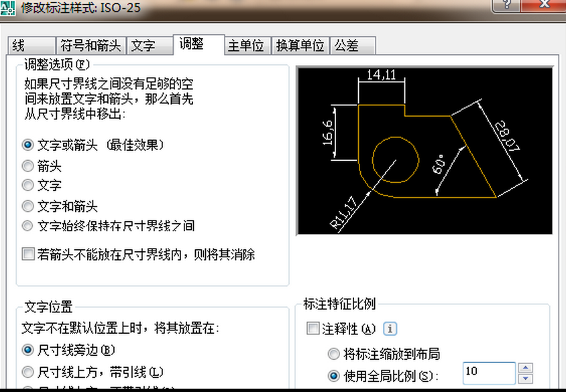
Task: Decrease global scale with down arrow
Action: [x=525, y=378]
